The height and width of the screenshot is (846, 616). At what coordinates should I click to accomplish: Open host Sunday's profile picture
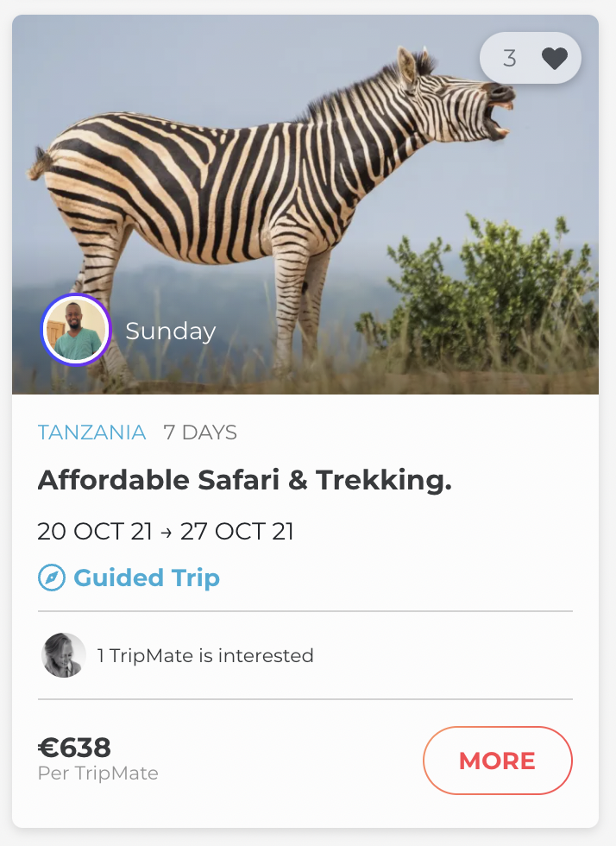(x=76, y=330)
